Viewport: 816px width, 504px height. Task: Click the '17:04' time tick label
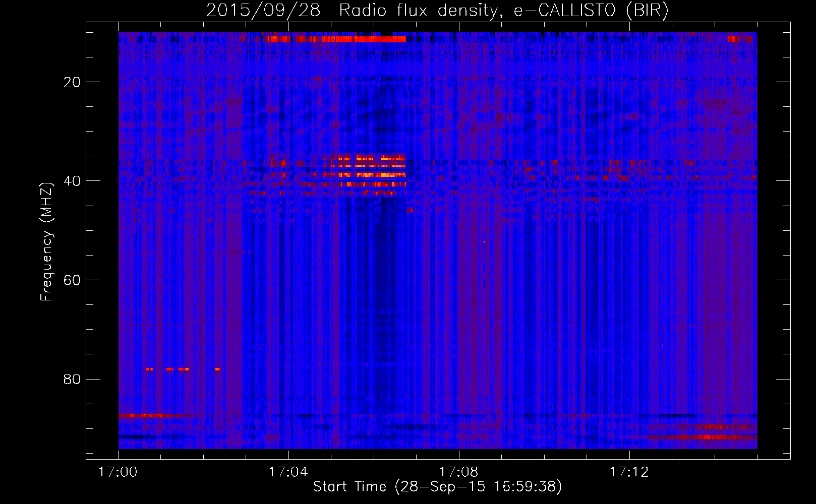[x=288, y=472]
